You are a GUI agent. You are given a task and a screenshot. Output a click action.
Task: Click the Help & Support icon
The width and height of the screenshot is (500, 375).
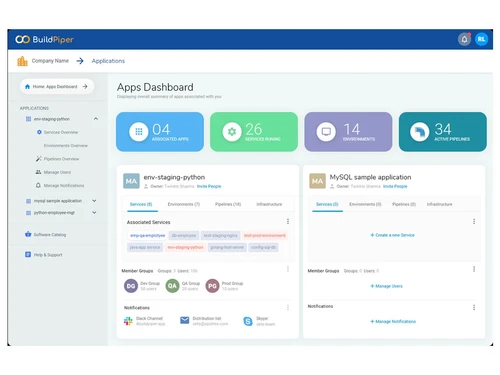tap(28, 255)
